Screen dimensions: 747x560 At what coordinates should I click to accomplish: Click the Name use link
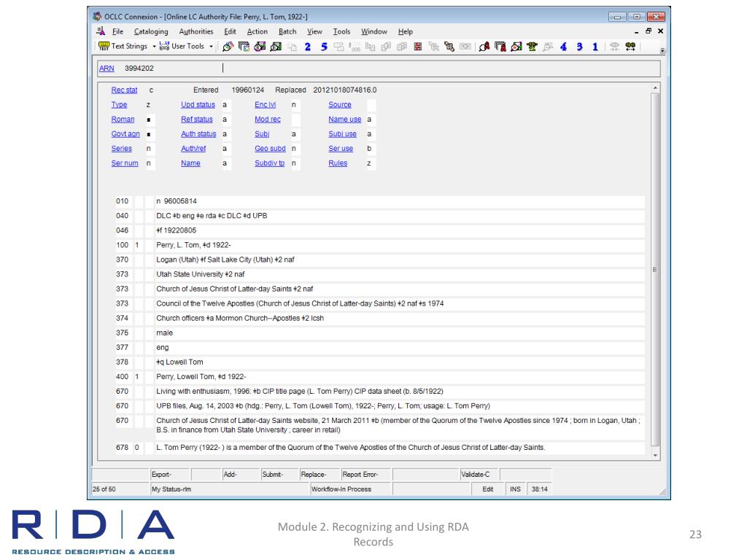pos(345,120)
